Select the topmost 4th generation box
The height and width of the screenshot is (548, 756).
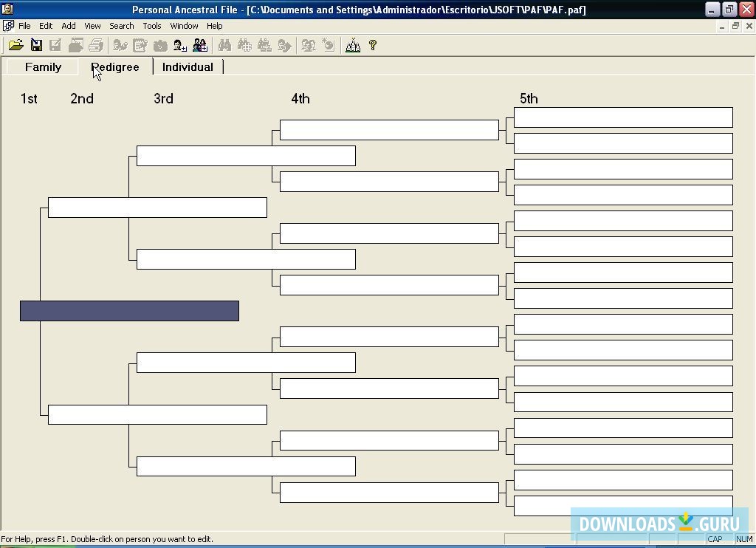(389, 130)
